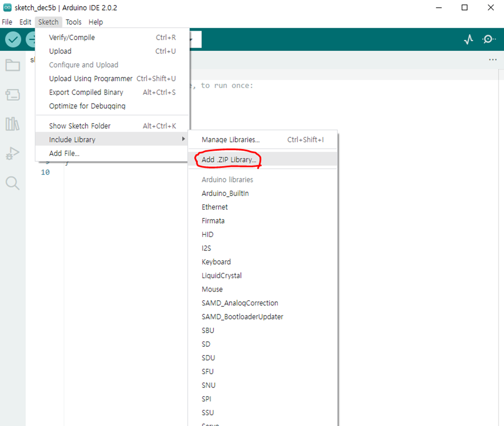504x426 pixels.
Task: Choose Verify/Compile from Sketch menu
Action: point(112,37)
